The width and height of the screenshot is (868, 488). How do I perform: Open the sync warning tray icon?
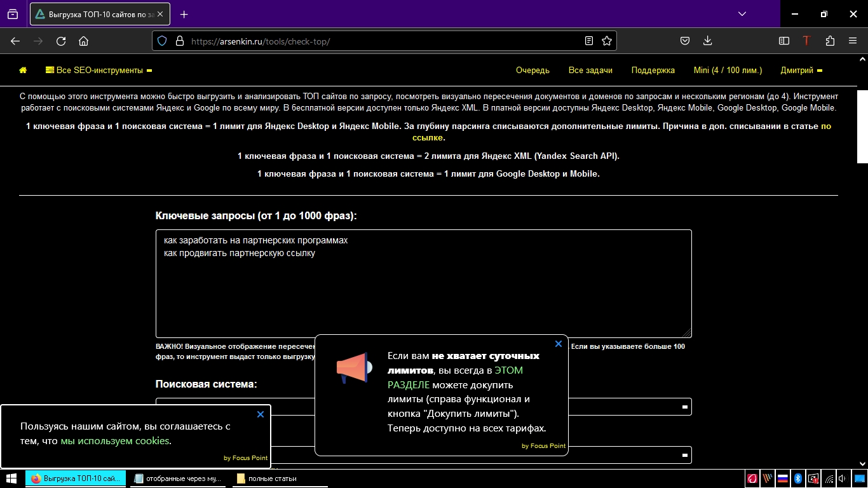pyautogui.click(x=813, y=478)
